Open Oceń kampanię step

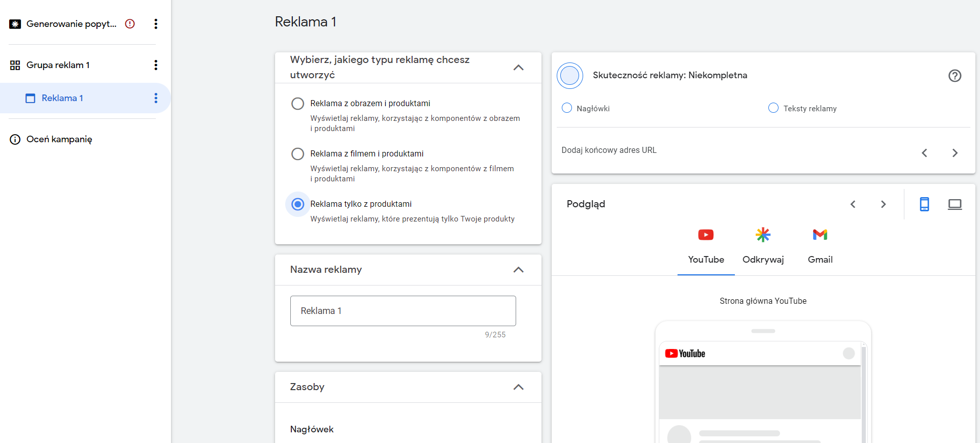pyautogui.click(x=59, y=139)
